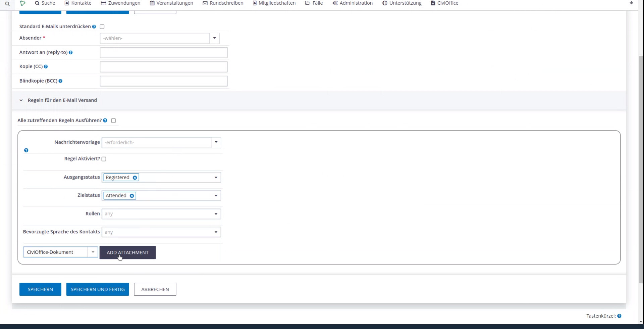Show help for Antwort an (reply-to)
This screenshot has height=329, width=644.
pos(70,52)
